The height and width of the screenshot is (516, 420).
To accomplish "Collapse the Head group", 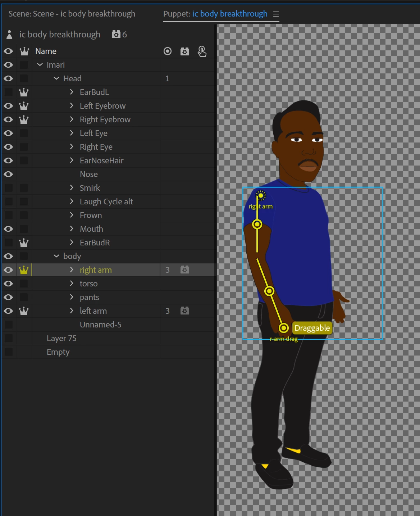I will (x=56, y=78).
